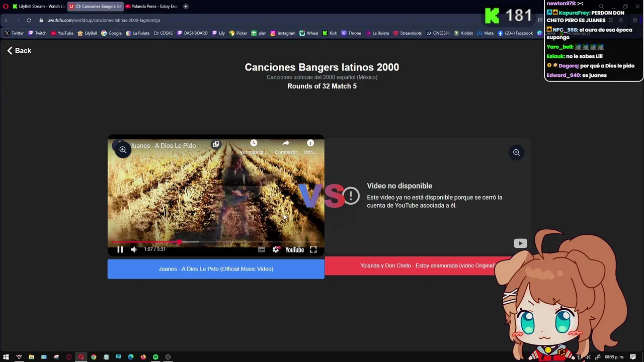The width and height of the screenshot is (644, 362).
Task: Open Spotify from the taskbar
Action: 155,357
